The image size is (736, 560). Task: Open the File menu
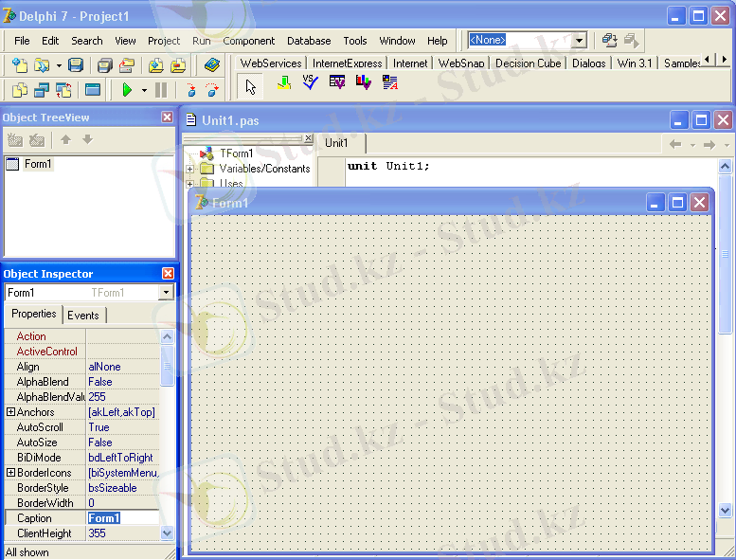click(22, 41)
